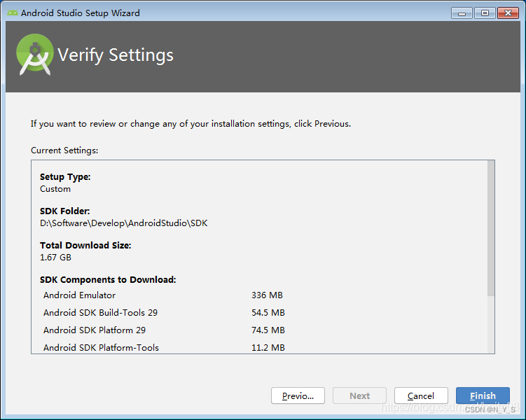Click the Finish button
Image resolution: width=526 pixels, height=420 pixels.
tap(483, 395)
